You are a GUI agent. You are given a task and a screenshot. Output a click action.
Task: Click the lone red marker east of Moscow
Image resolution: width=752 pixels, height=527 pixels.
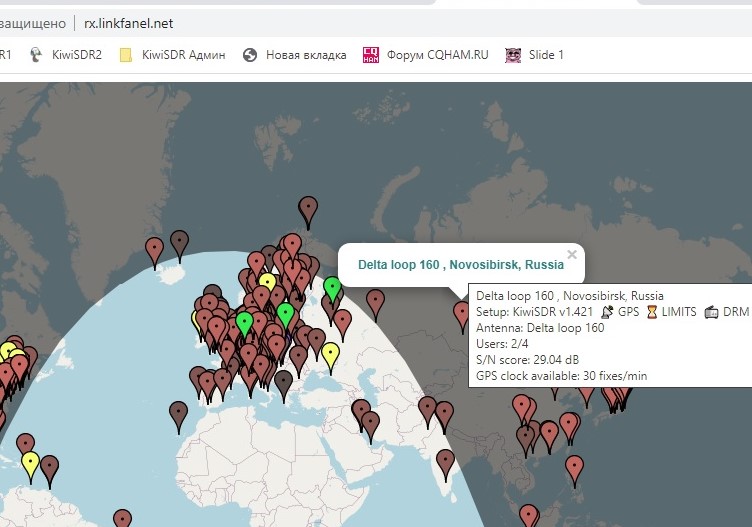point(375,302)
